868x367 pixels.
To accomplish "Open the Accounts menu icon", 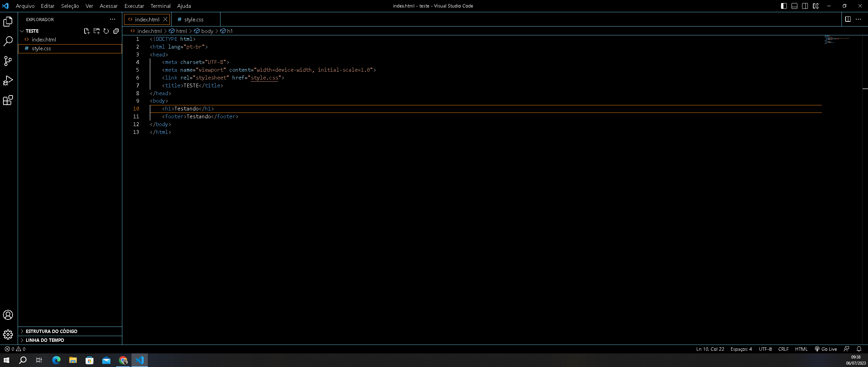I will click(8, 315).
